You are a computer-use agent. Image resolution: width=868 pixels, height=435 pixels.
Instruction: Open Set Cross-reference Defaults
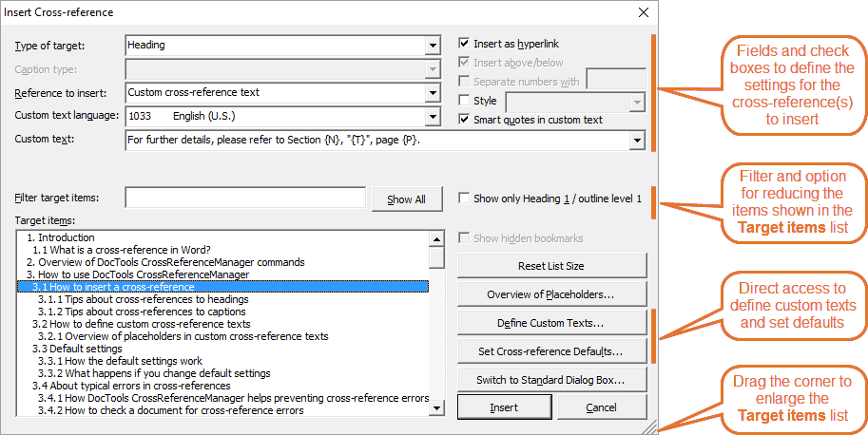[x=552, y=351]
